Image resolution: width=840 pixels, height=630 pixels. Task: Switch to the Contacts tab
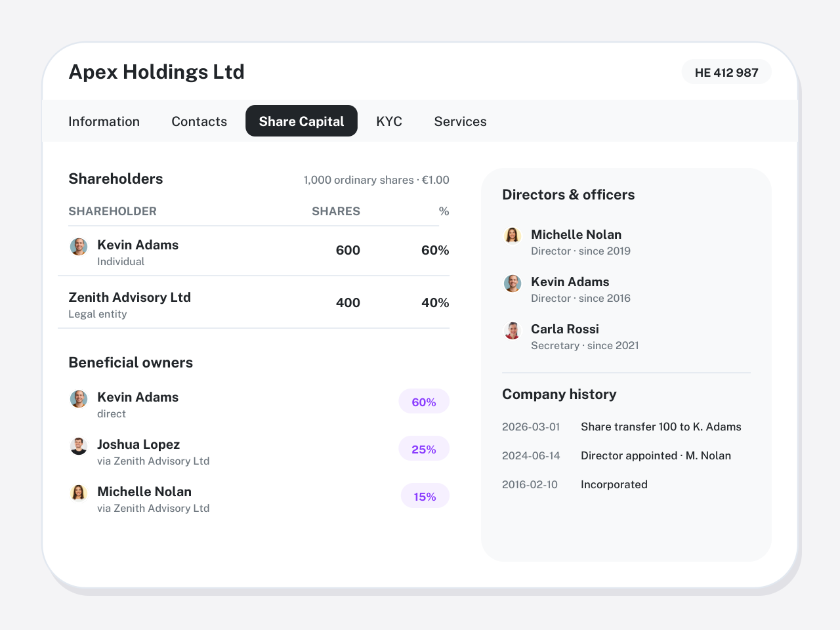coord(199,121)
